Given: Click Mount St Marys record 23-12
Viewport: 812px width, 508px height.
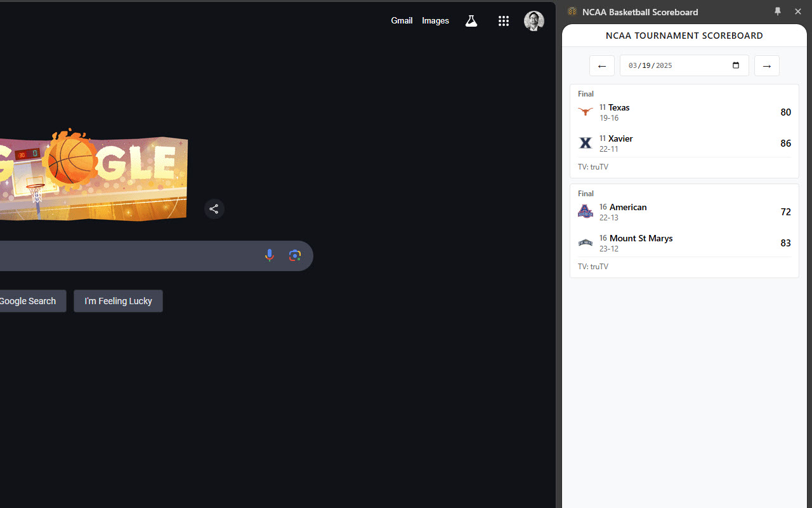Looking at the screenshot, I should coord(609,249).
